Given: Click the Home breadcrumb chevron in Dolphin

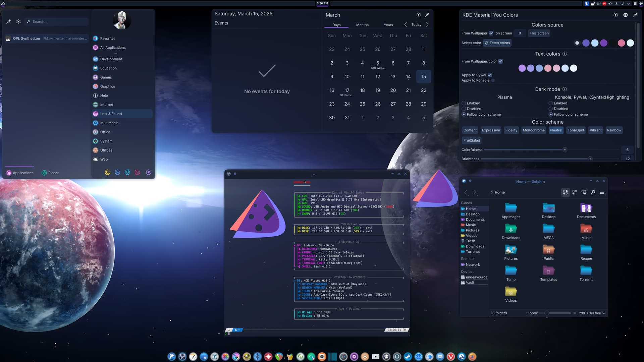Looking at the screenshot, I should [x=491, y=192].
